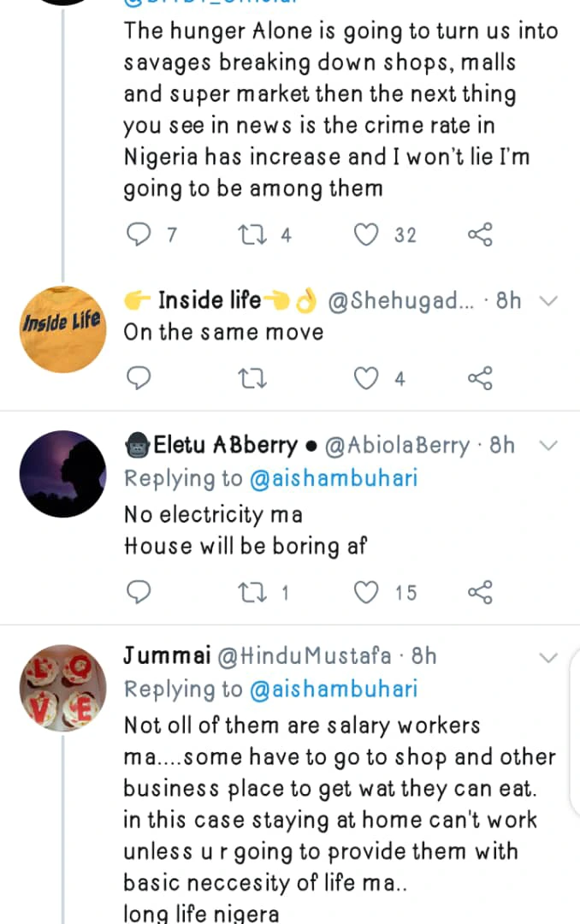Open @aishambuhari link in Eletu's reply

(334, 478)
